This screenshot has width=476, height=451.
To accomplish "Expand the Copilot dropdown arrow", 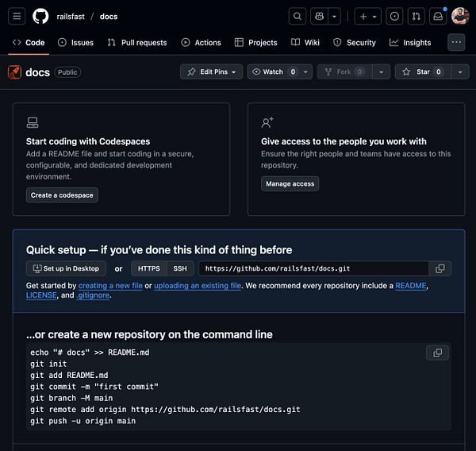I will [x=334, y=16].
